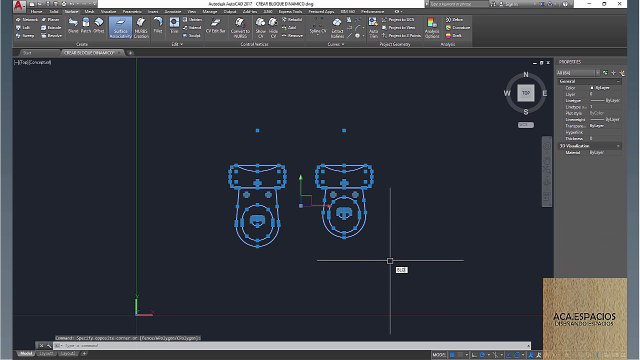This screenshot has height=360, width=640.
Task: Open the WCS dropdown below ViewCube
Action: 526,125
